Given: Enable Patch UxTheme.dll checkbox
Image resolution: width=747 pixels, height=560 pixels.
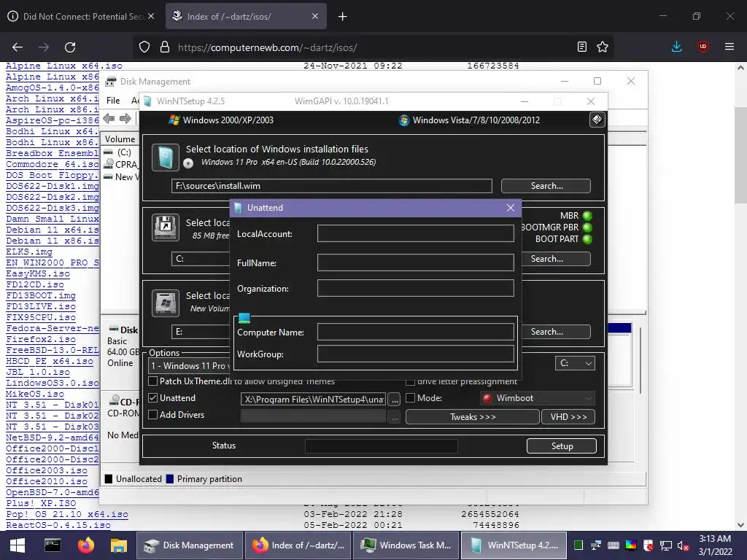Looking at the screenshot, I should pos(153,381).
